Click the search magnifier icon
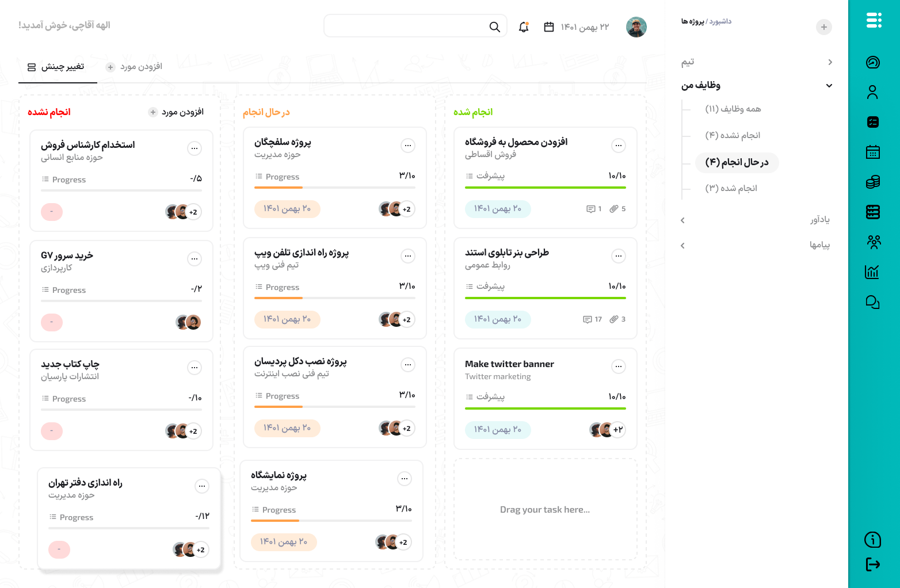This screenshot has width=900, height=588. tap(494, 26)
